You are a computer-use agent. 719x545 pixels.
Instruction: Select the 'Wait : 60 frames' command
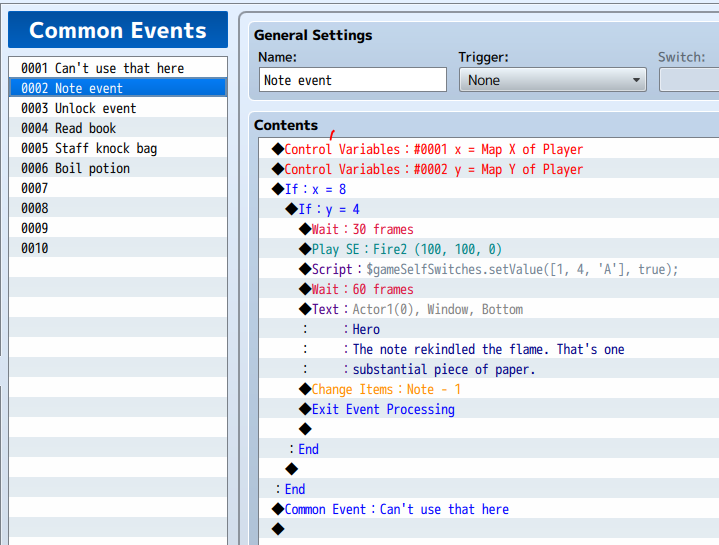362,289
